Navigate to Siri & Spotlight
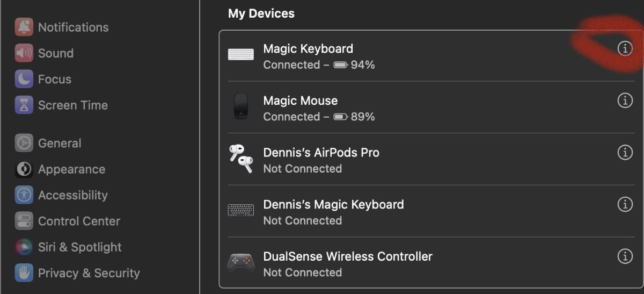Viewport: 644px width, 294px height. (79, 247)
